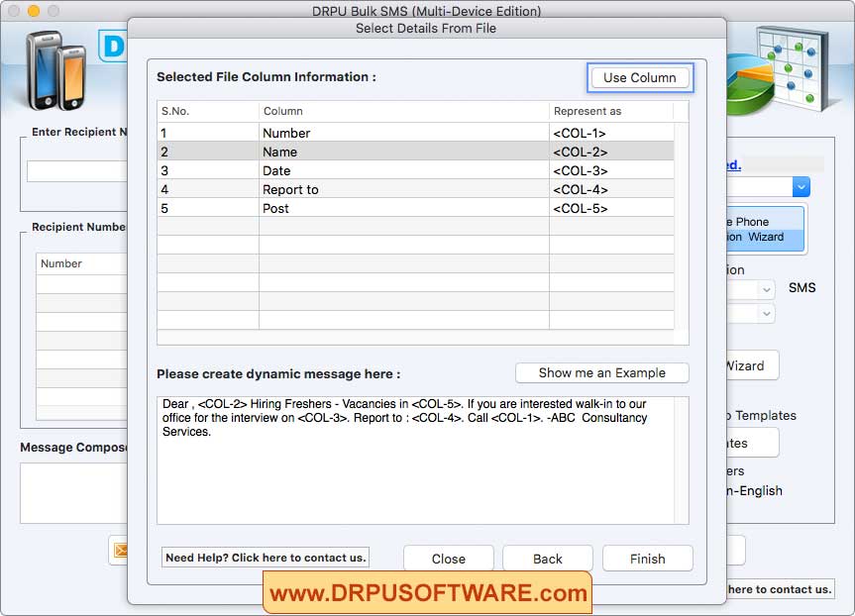The height and width of the screenshot is (616, 855).
Task: Select the Post column row
Action: [415, 208]
